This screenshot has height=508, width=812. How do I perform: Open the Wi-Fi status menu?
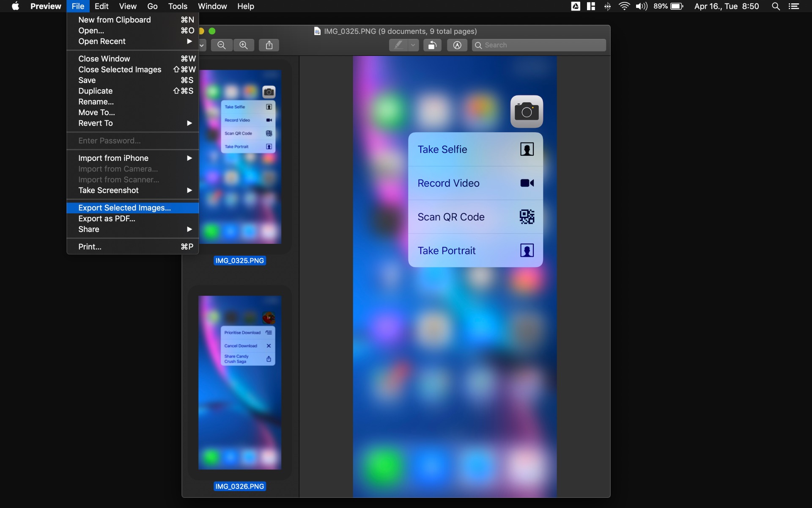click(624, 6)
